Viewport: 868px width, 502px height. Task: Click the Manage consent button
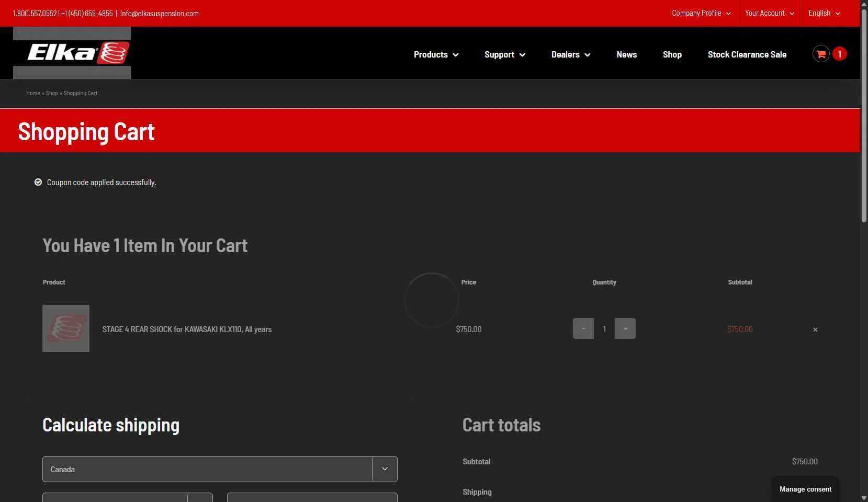805,489
